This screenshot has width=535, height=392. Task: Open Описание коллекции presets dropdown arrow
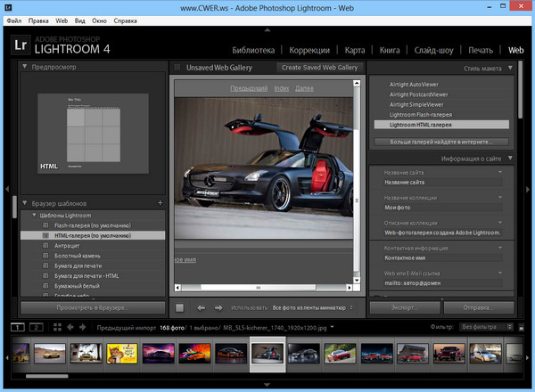point(500,222)
